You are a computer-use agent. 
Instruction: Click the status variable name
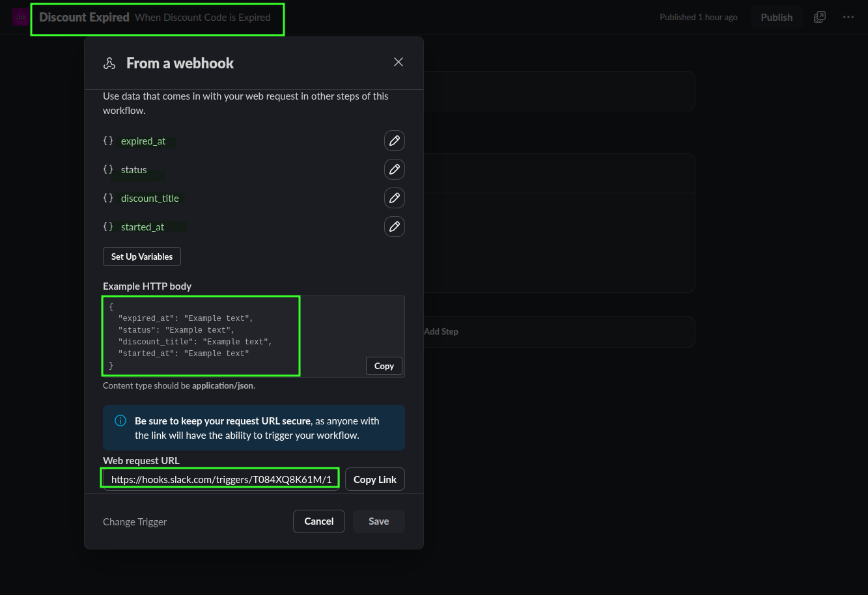coord(134,169)
